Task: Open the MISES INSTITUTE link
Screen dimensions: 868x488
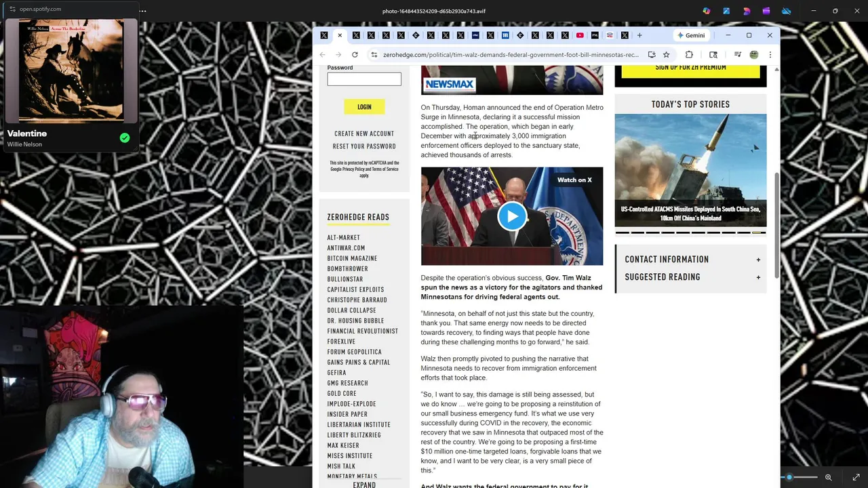Action: (350, 456)
